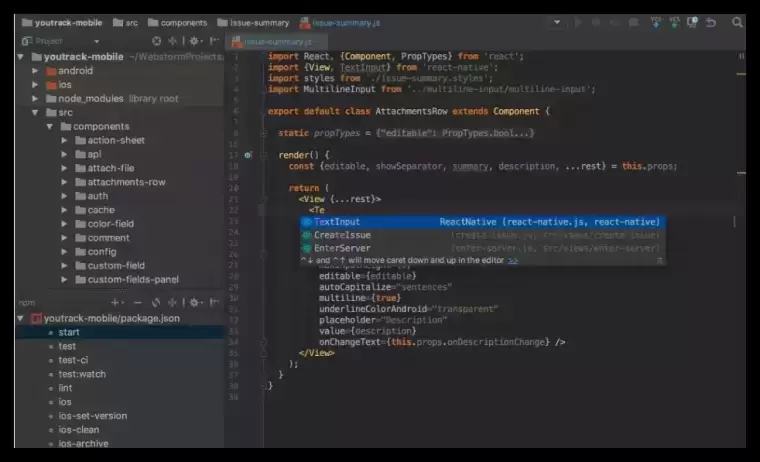
Task: Choose EnterServer completion suggestion
Action: (482, 248)
